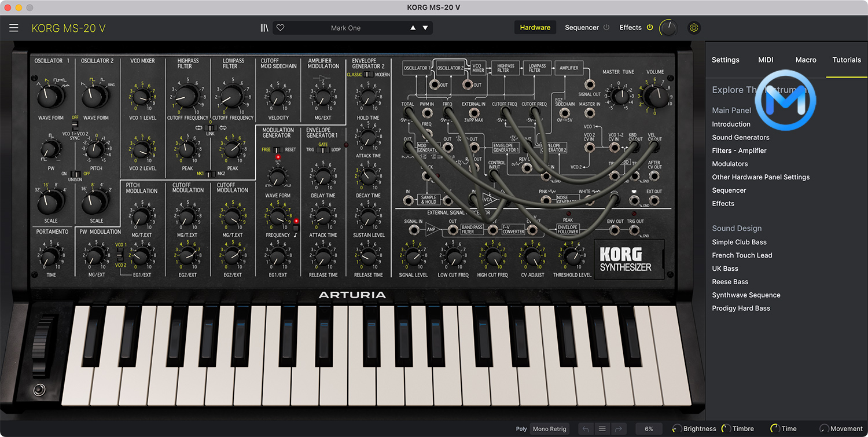The height and width of the screenshot is (437, 868).
Task: Click the Timbre macro knob
Action: pyautogui.click(x=726, y=429)
